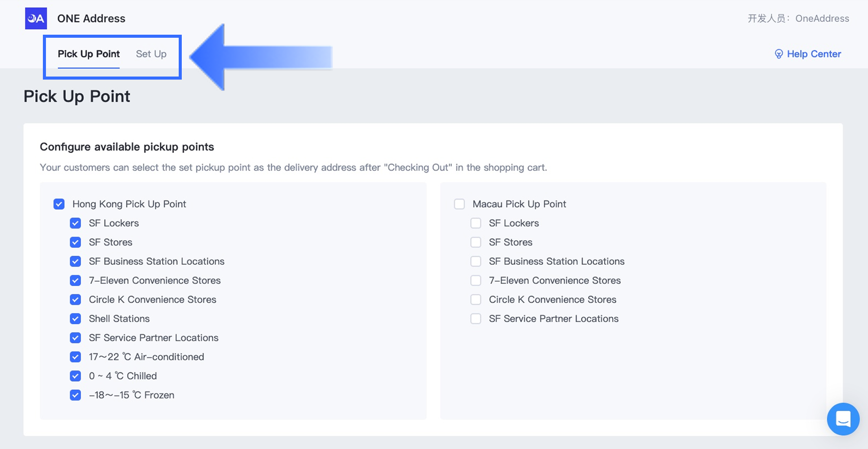Image resolution: width=868 pixels, height=449 pixels.
Task: Uncheck Hong Kong Pick Up Point checkbox
Action: [x=59, y=204]
